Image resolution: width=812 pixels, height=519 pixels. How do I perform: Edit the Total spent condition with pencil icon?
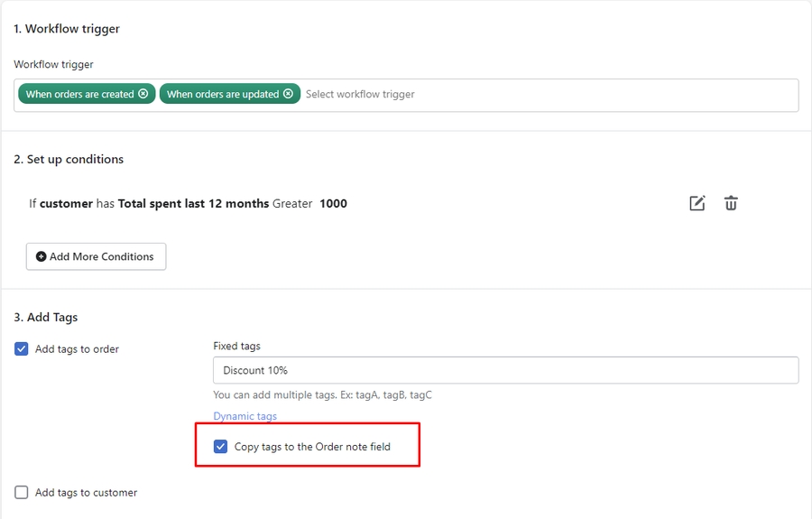coord(697,203)
